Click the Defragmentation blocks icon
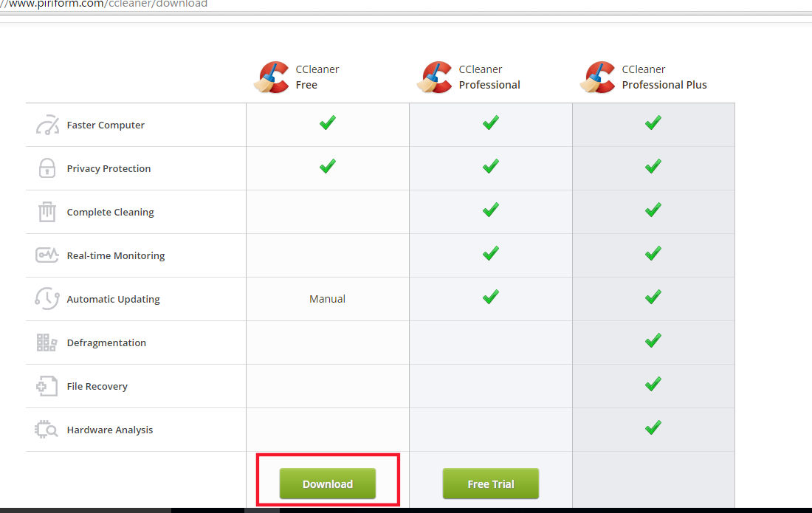The image size is (812, 513). pos(47,342)
